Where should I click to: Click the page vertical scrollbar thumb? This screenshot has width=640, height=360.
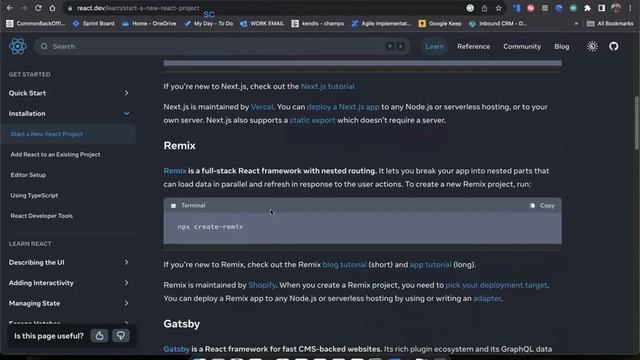click(636, 123)
